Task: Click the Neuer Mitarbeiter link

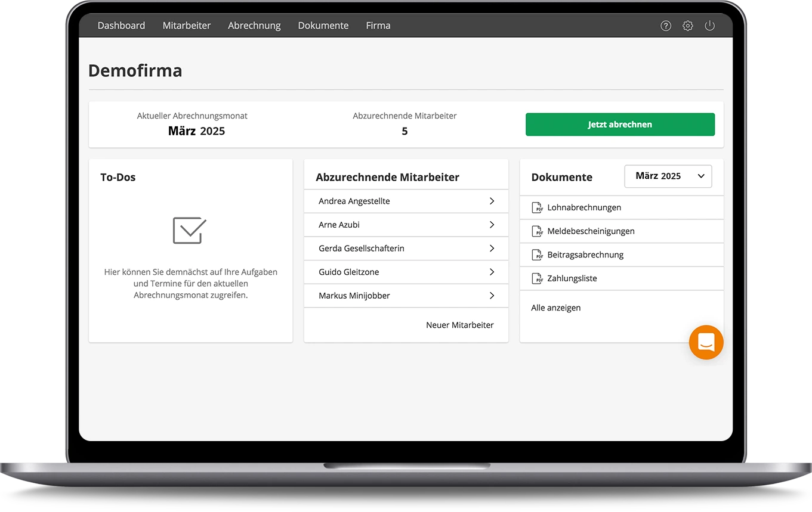Action: click(459, 325)
